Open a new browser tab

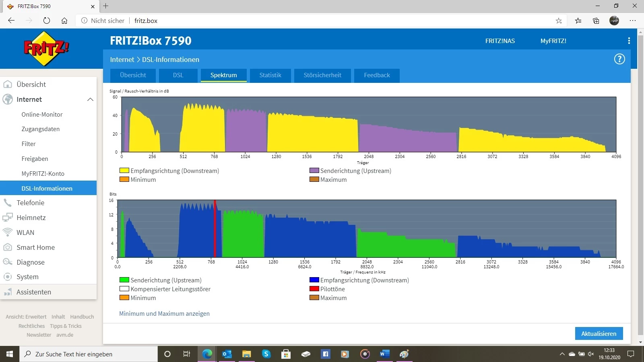[x=106, y=6]
